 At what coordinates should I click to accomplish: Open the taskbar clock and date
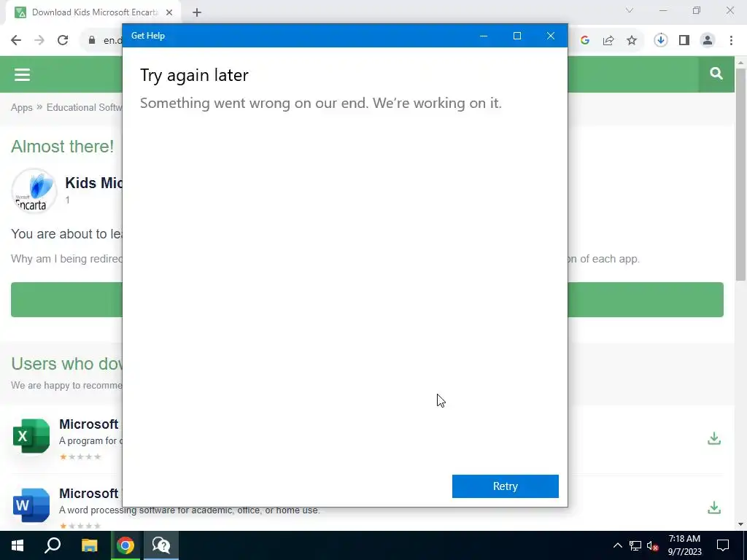click(684, 545)
